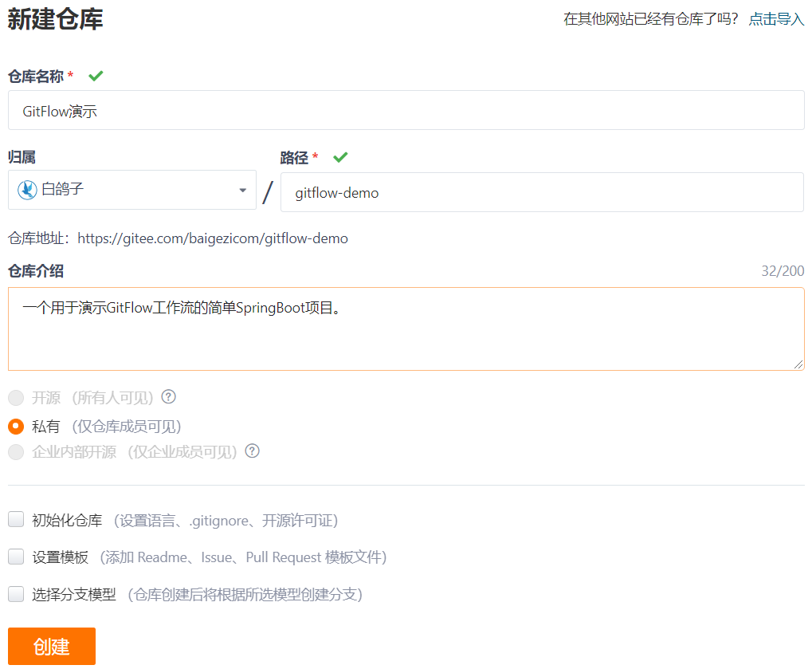Image resolution: width=812 pixels, height=669 pixels.
Task: Click the 白鸽子 avatar icon in owner selector
Action: pos(27,190)
